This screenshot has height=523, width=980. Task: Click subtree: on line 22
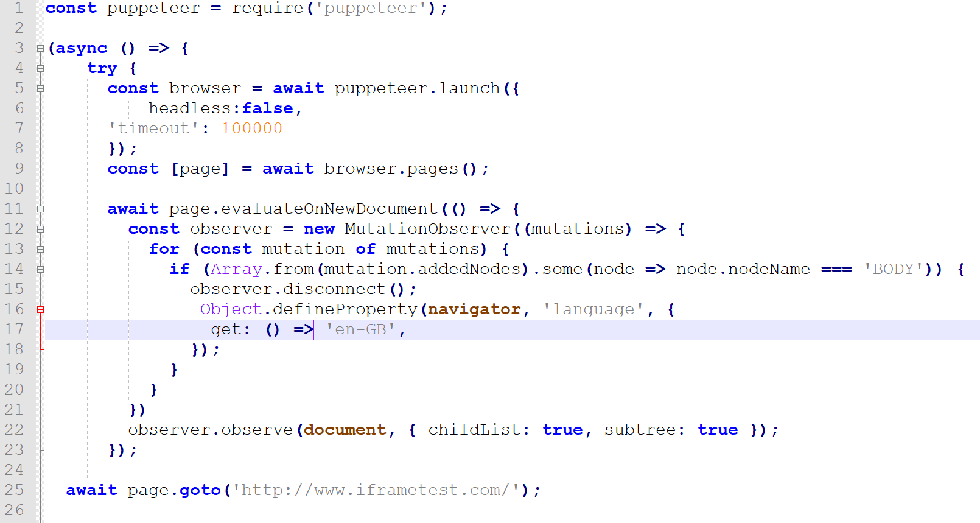click(645, 430)
